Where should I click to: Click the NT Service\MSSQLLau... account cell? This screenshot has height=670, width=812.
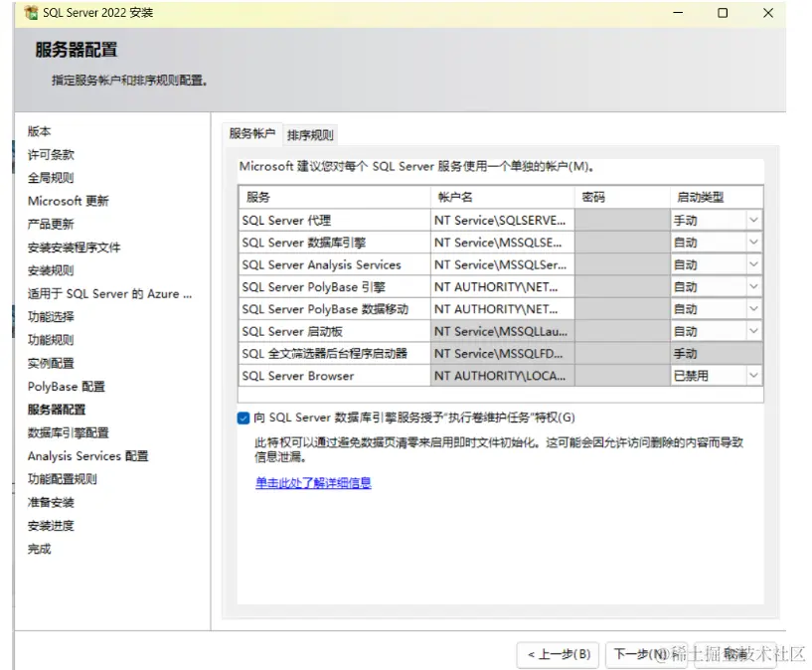pos(502,331)
